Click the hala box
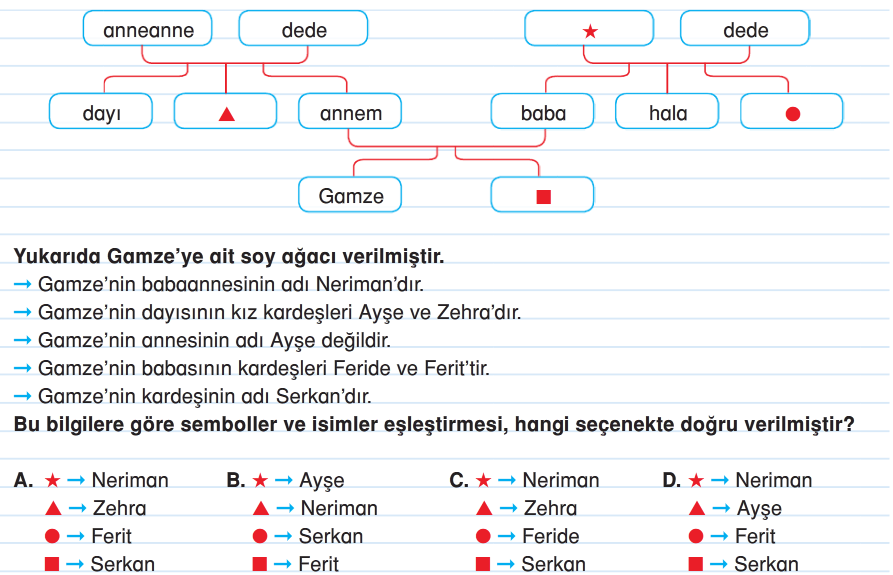 pyautogui.click(x=667, y=112)
